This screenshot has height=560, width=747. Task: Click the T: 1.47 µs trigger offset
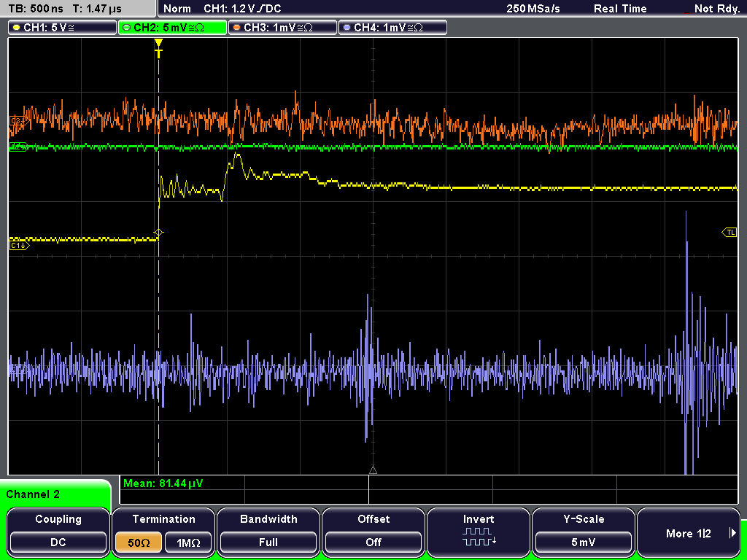pos(97,9)
